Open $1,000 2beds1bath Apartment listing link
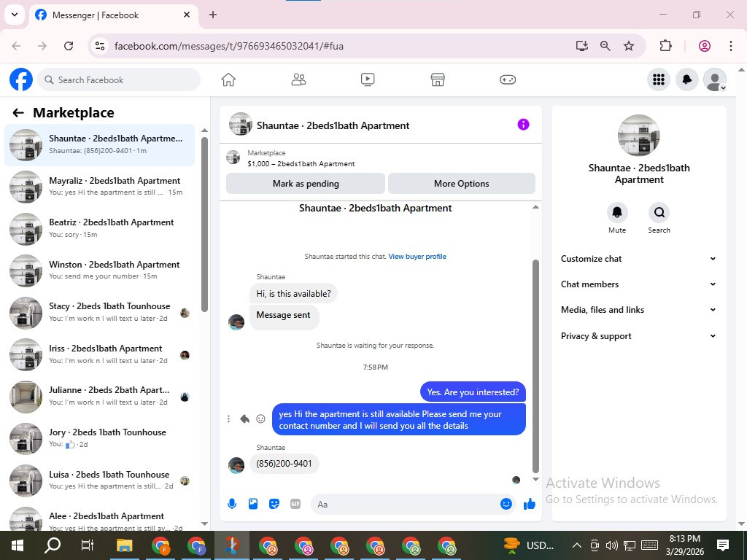The image size is (747, 560). coord(301,164)
